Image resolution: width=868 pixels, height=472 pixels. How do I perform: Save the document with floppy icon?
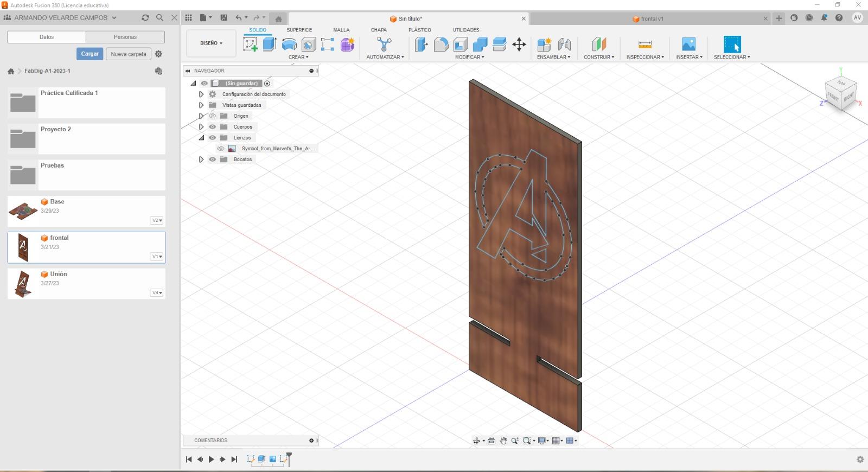pos(224,18)
